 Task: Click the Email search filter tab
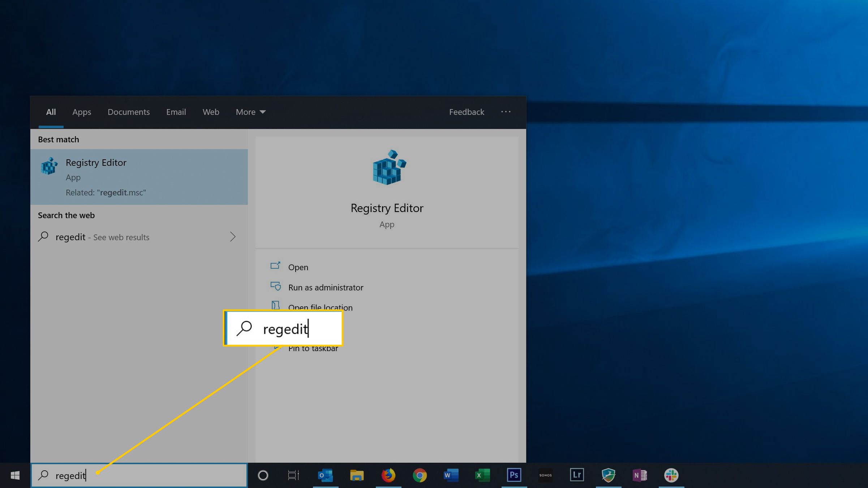(x=176, y=112)
